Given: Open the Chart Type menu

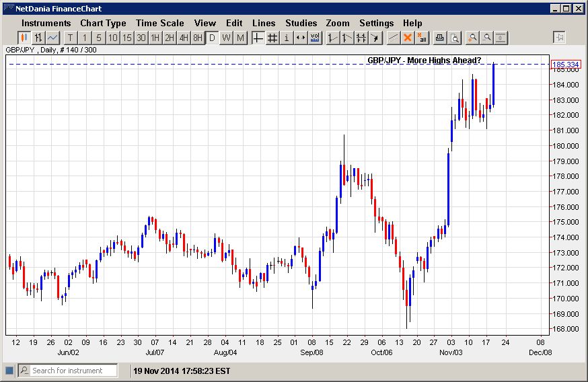Looking at the screenshot, I should click(103, 24).
